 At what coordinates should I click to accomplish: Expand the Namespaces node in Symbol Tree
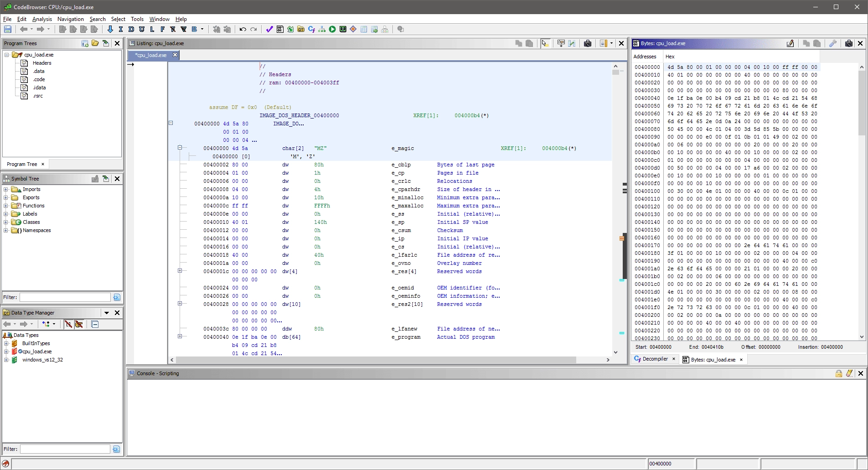[6, 230]
